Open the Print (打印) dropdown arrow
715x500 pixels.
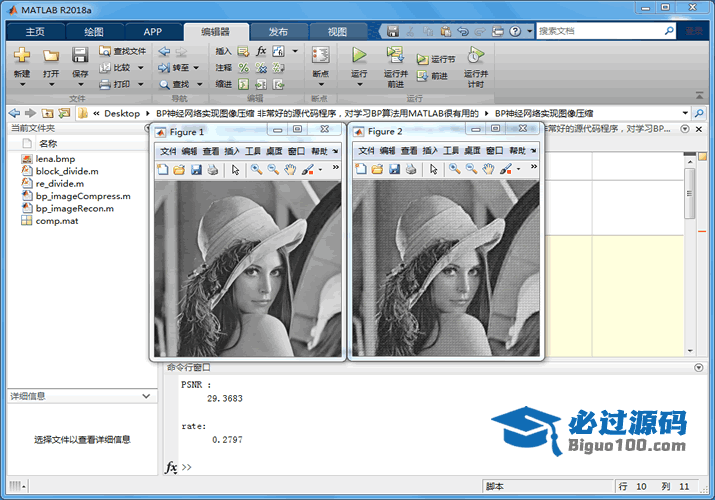pos(140,84)
